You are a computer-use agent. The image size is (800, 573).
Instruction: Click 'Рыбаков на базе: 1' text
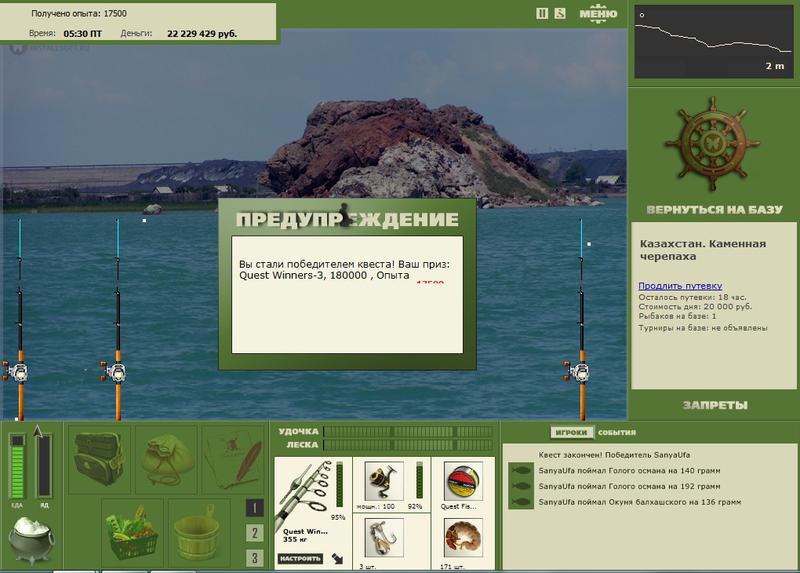[678, 316]
